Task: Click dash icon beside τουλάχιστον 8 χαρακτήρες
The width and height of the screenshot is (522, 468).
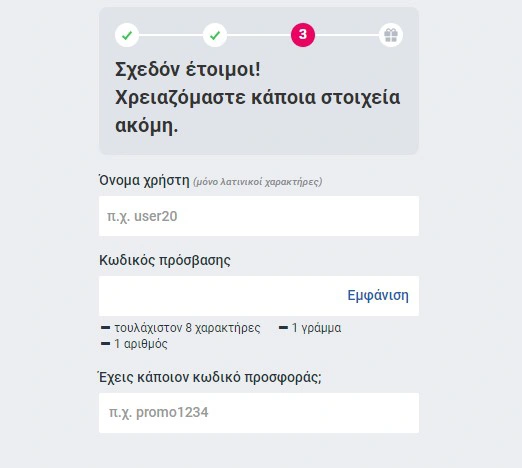Action: 105,328
